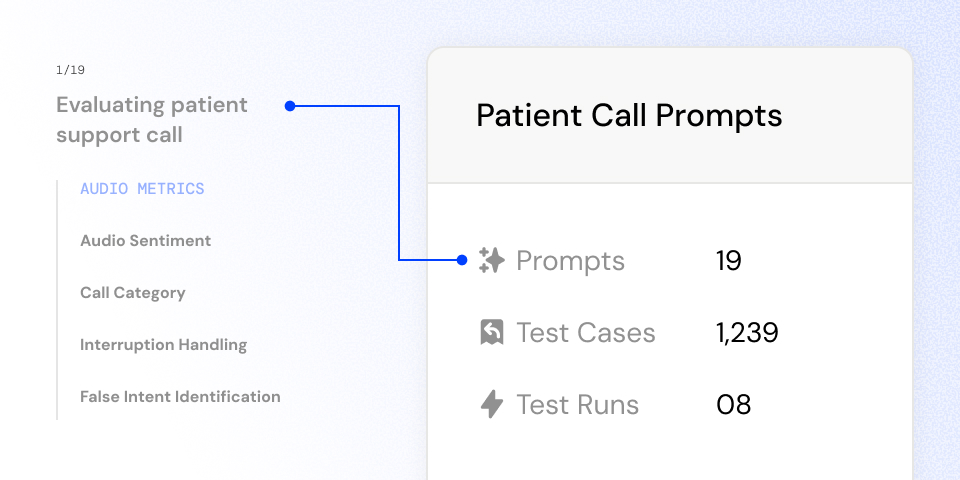Screen dimensions: 960x480
Task: Open the Test Runs row label
Action: point(577,405)
